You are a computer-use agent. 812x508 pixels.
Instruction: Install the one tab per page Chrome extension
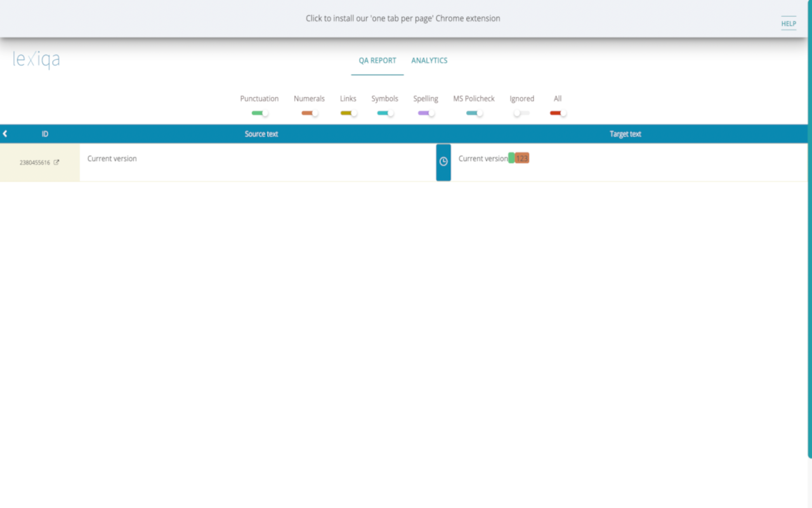click(403, 18)
